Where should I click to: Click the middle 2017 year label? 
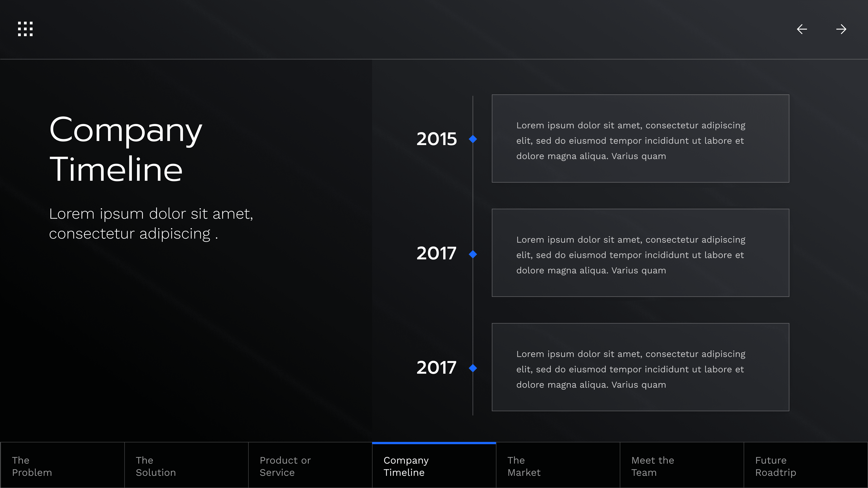[437, 253]
